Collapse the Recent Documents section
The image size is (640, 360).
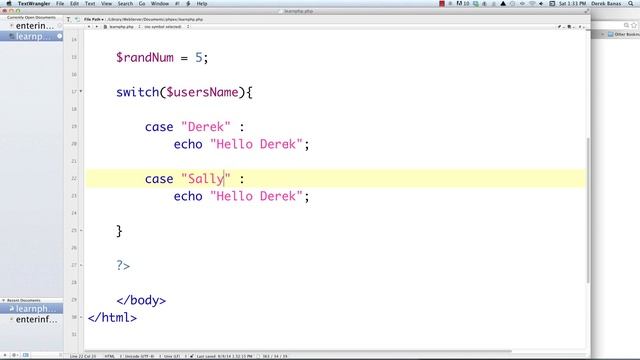[x=4, y=300]
